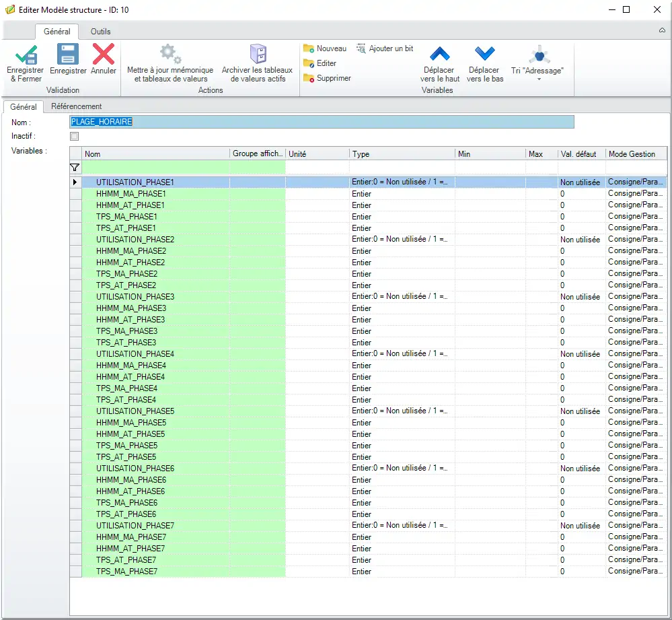Screen dimensions: 672x620
Task: Create a new variable with Nouveau
Action: tap(325, 48)
